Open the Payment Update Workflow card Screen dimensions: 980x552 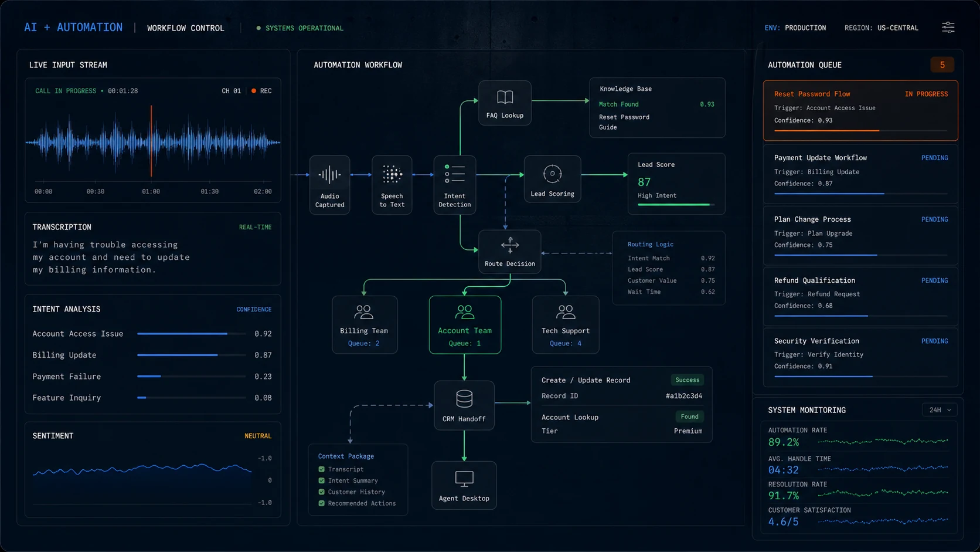point(860,174)
